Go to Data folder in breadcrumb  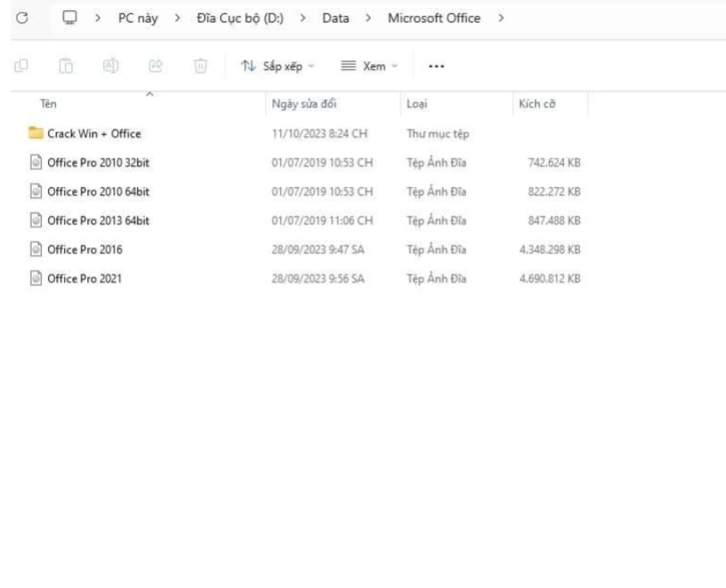pyautogui.click(x=336, y=18)
